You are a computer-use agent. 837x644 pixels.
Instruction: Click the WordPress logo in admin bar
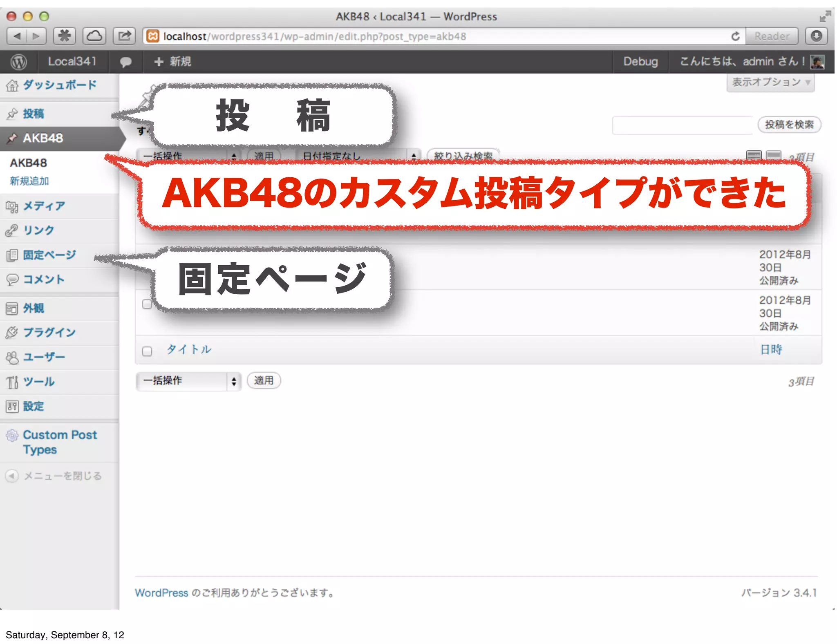coord(18,62)
